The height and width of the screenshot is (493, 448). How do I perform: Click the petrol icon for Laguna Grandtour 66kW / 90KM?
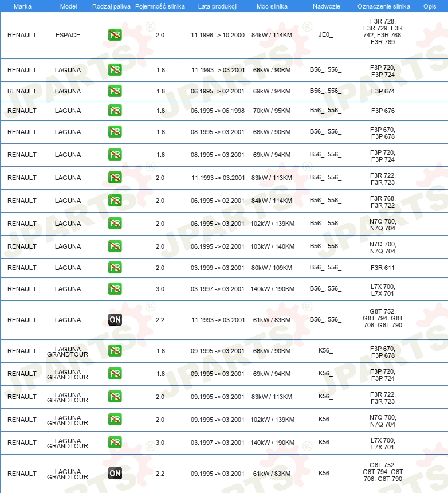pos(115,351)
